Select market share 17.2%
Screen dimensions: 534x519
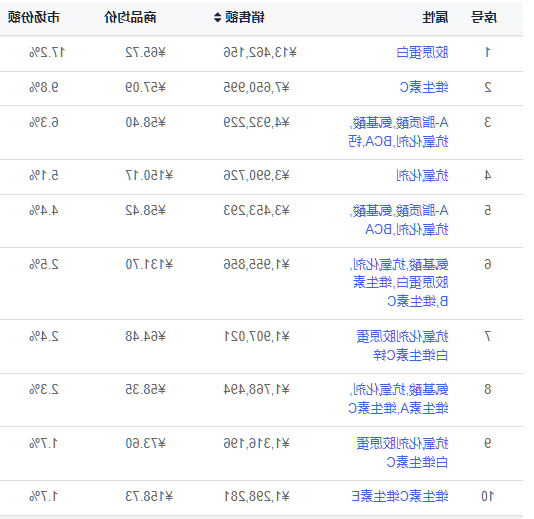[x=47, y=53]
